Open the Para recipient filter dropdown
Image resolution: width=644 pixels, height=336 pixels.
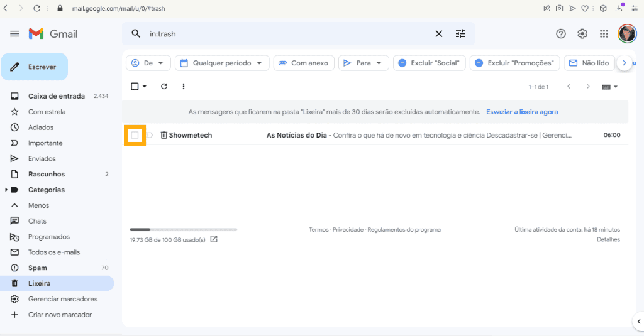(x=364, y=63)
